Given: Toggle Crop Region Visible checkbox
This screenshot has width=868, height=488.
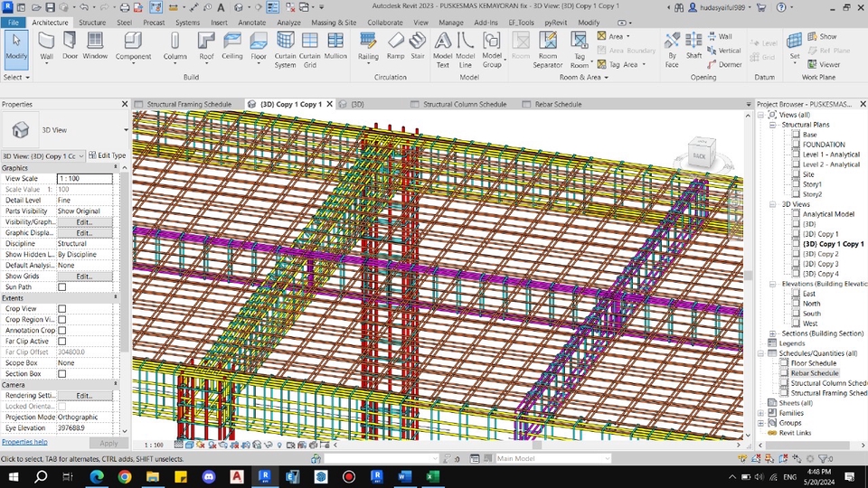Looking at the screenshot, I should tap(62, 320).
